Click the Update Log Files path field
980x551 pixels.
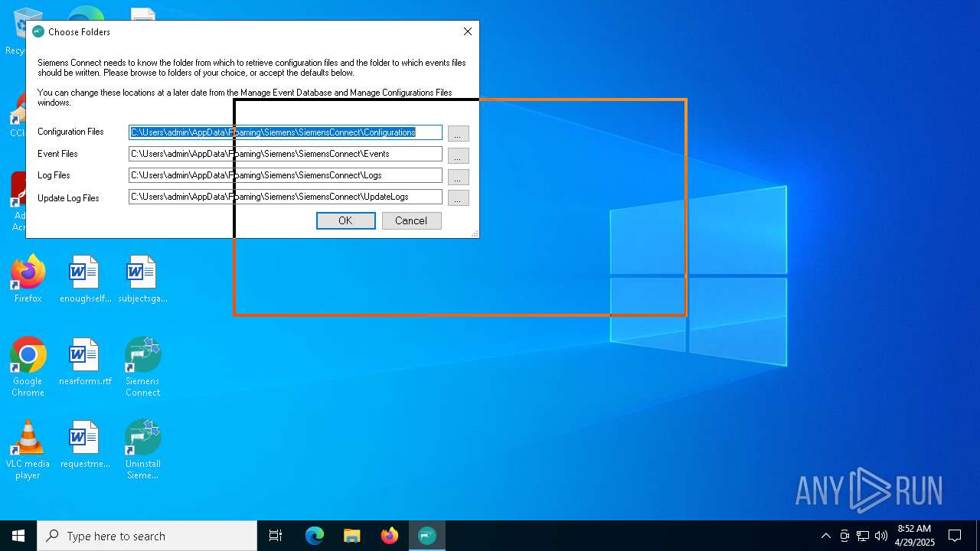[286, 197]
